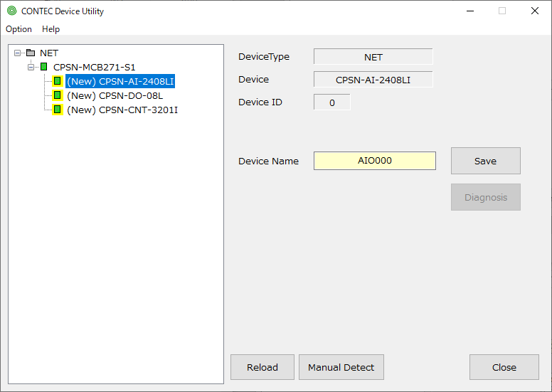This screenshot has height=392, width=552.
Task: Click the icon beside (New) CPSN-DO-08L
Action: click(58, 95)
